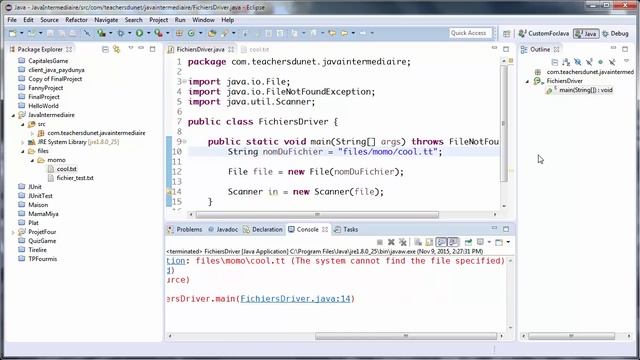
Task: Toggle Show Console on Standard Error change
Action: (x=453, y=242)
